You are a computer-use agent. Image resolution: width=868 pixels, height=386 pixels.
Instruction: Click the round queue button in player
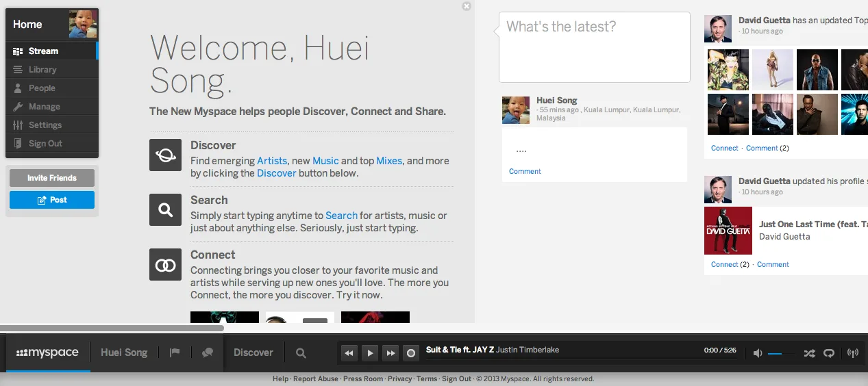(411, 353)
